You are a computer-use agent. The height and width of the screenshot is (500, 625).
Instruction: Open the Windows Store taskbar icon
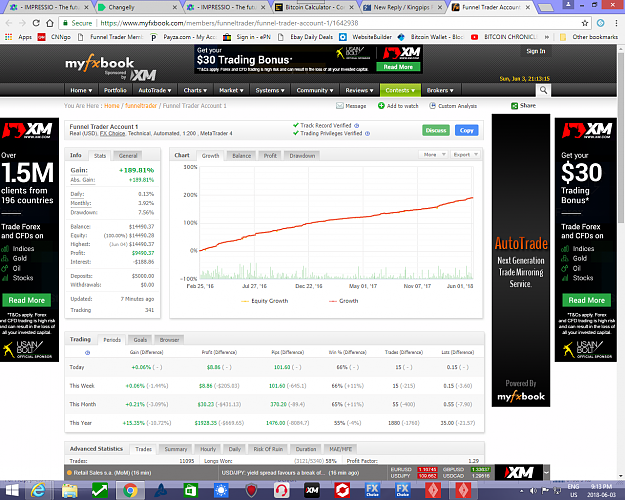[x=191, y=490]
